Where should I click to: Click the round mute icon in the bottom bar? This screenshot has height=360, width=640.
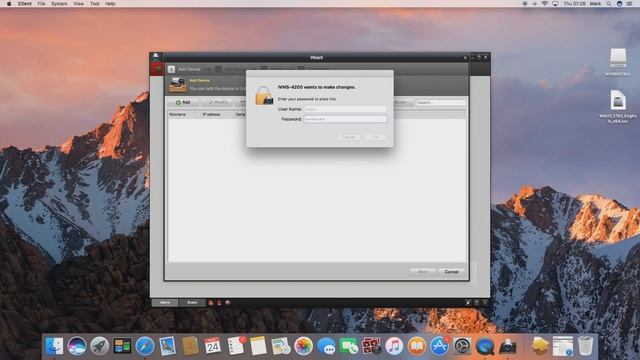click(228, 303)
